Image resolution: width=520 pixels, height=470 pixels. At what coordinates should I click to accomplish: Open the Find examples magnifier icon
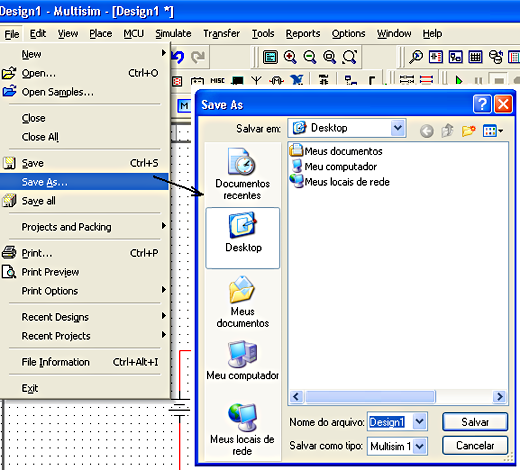point(416,57)
